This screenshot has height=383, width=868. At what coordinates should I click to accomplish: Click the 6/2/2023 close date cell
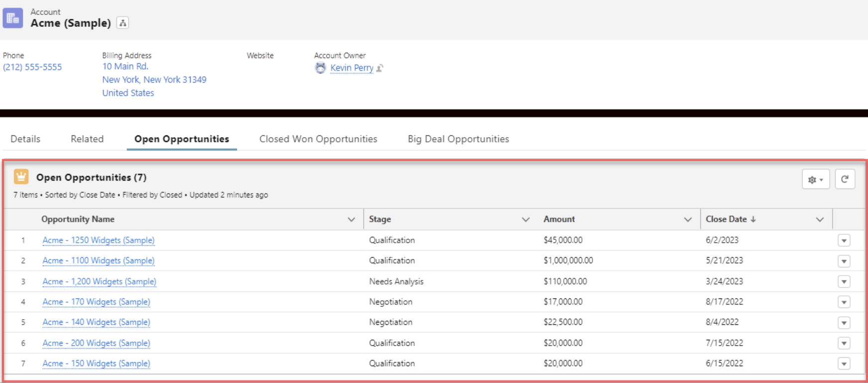pos(722,240)
